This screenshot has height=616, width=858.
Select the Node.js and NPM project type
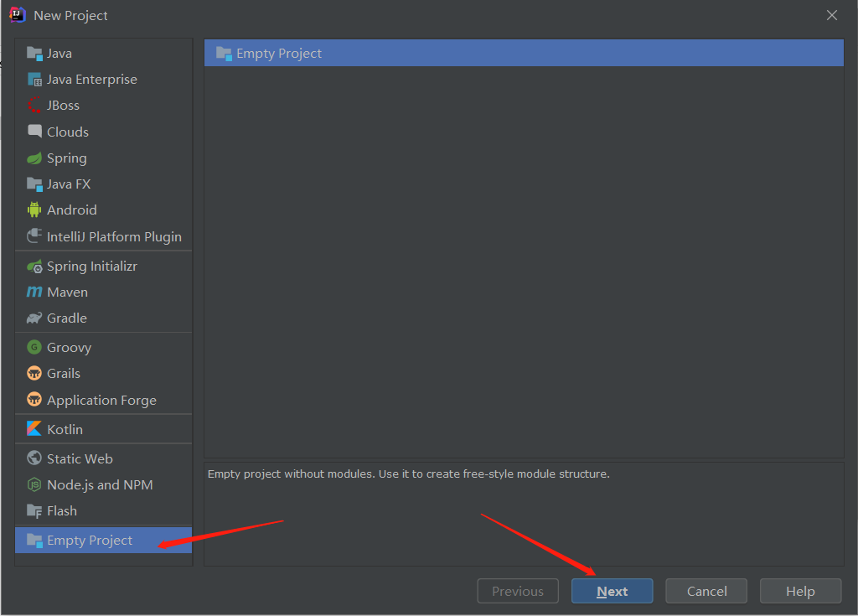[99, 484]
